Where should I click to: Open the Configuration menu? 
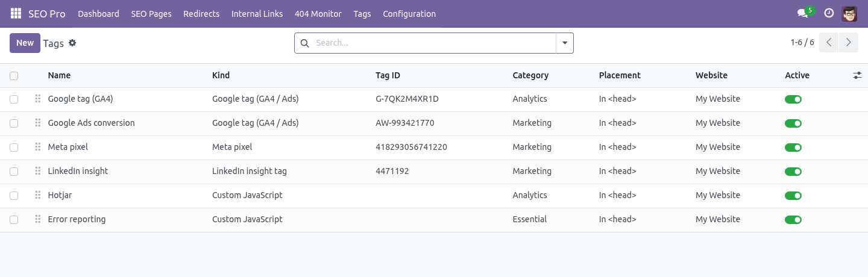click(409, 13)
